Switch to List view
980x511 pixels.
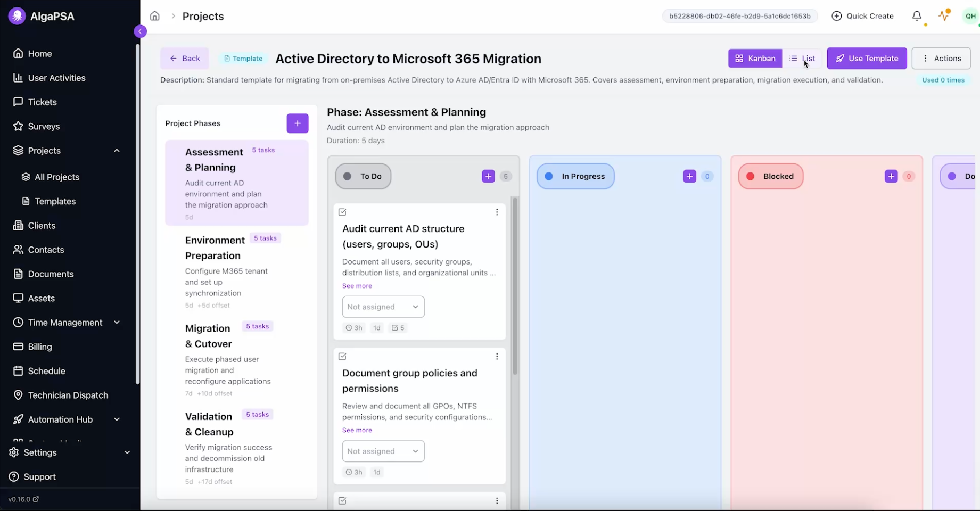point(802,59)
